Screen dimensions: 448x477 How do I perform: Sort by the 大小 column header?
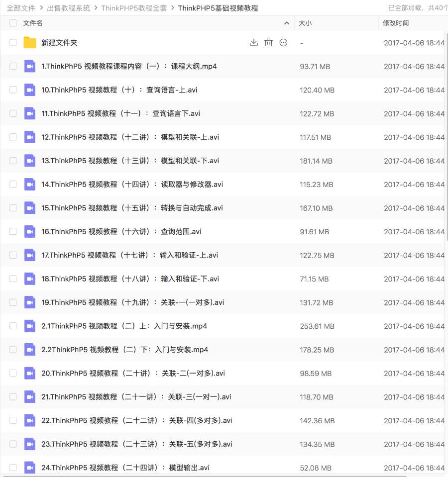(x=305, y=23)
